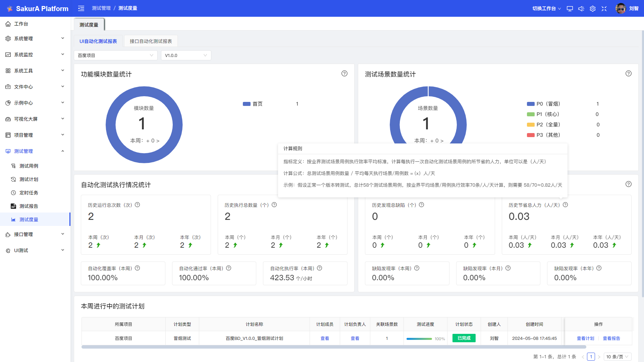Screen dimensions: 644x362
Task: Click 查看计划 link
Action: (x=585, y=339)
